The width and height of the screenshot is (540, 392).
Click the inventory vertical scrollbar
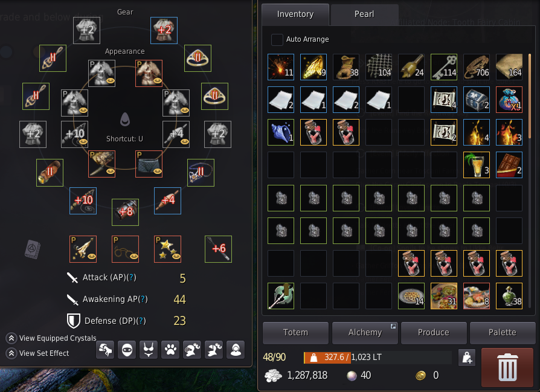[x=530, y=92]
